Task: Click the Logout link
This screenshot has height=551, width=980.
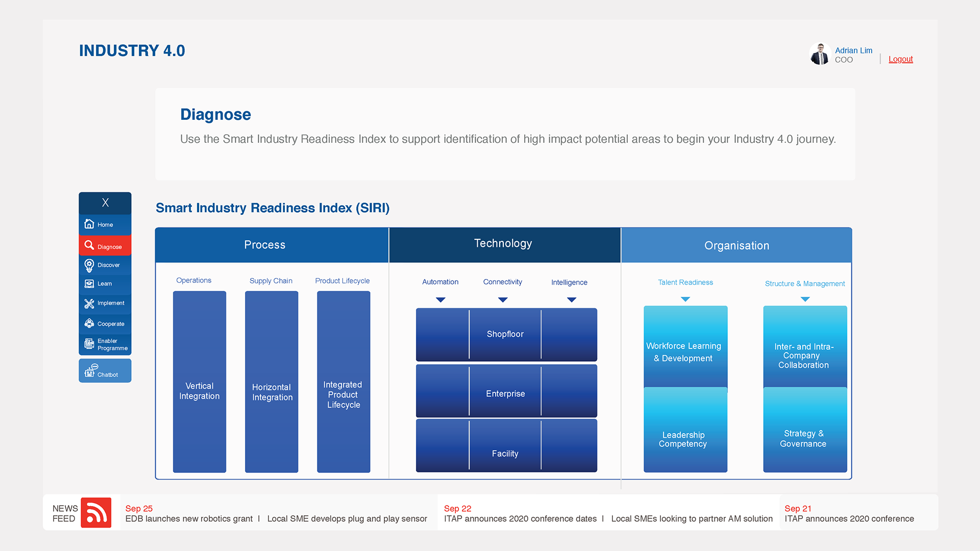Action: click(900, 59)
